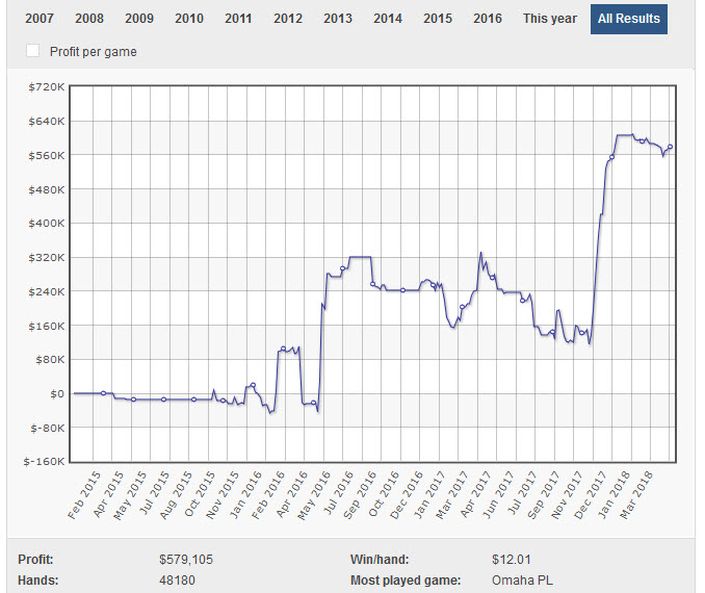The image size is (705, 593).
Task: Select the 2009 tab
Action: pos(139,18)
